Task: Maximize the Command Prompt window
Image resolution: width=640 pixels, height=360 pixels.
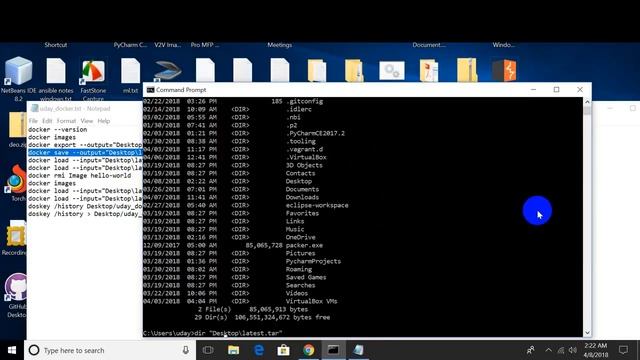Action: [556, 89]
